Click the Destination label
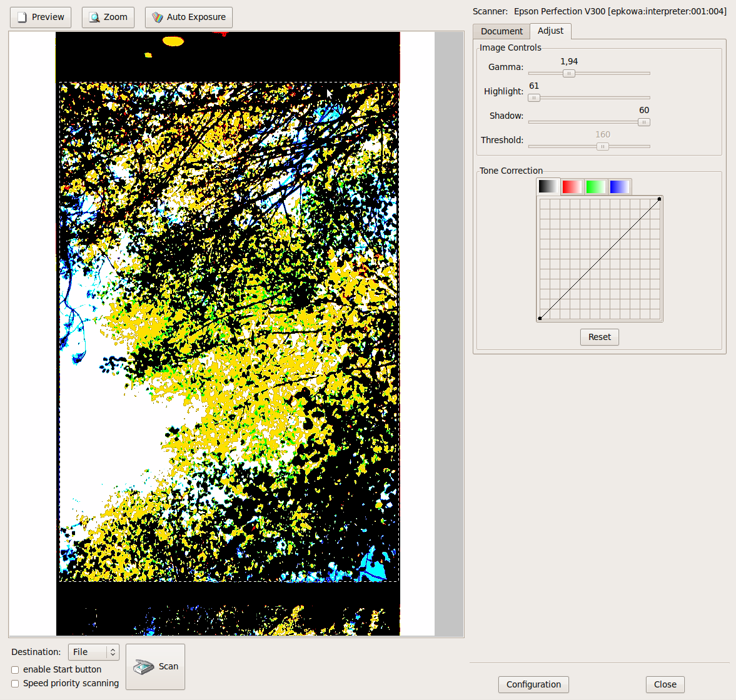The width and height of the screenshot is (736, 700). pyautogui.click(x=36, y=652)
